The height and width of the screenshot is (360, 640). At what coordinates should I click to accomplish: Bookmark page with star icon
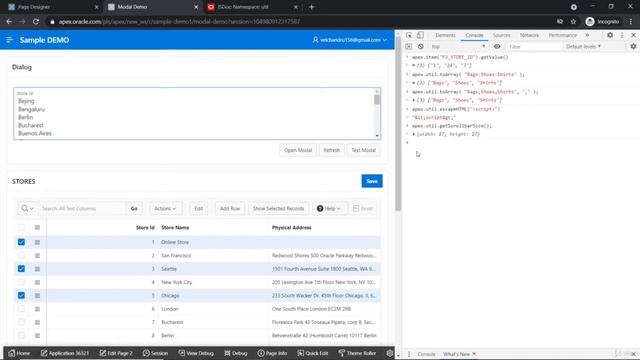click(573, 22)
